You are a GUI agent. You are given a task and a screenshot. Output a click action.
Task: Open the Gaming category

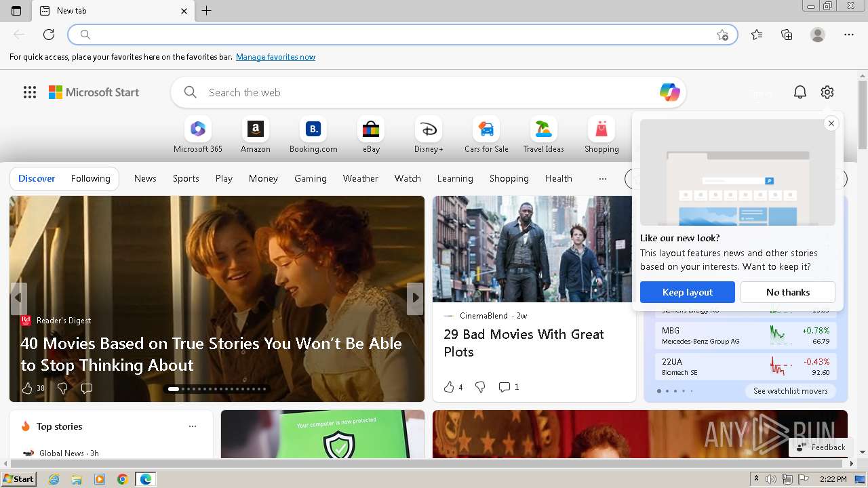311,178
